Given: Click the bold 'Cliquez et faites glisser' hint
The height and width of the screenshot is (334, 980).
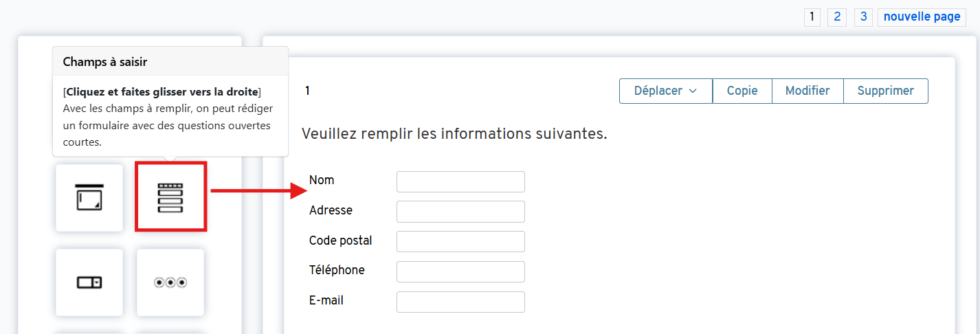Looking at the screenshot, I should coord(162,91).
